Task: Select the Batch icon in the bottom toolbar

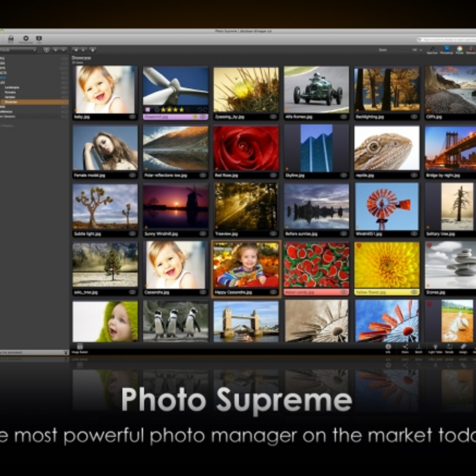Action: point(420,348)
